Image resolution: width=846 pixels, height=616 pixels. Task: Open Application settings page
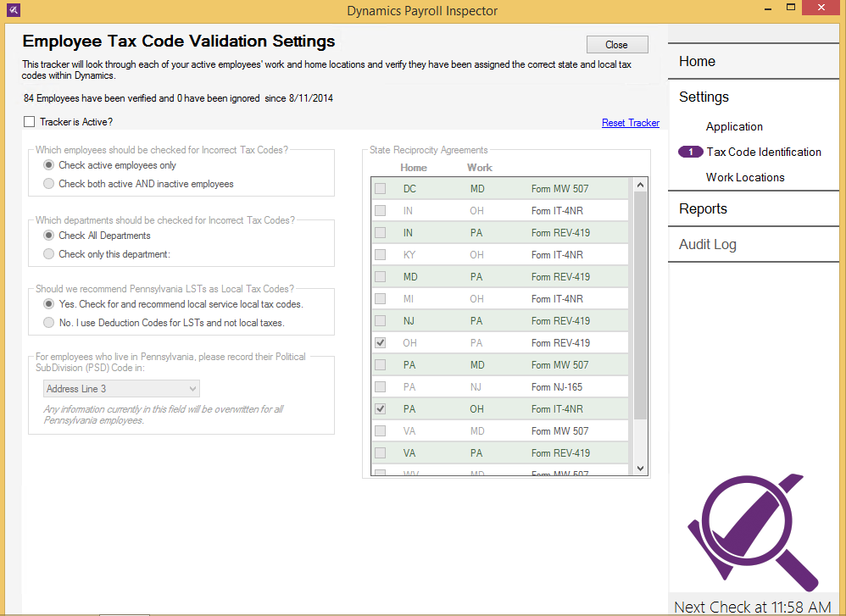click(x=734, y=127)
